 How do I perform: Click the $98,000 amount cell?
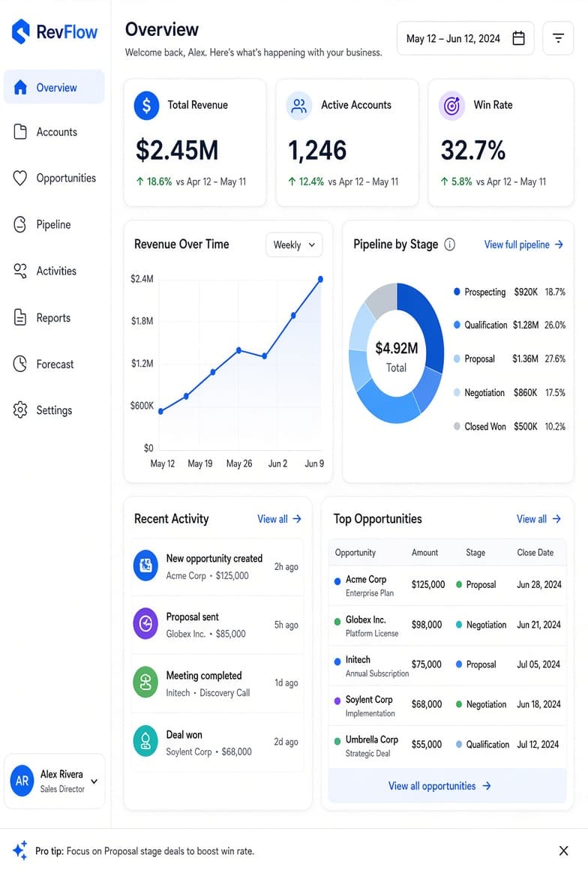tap(427, 625)
